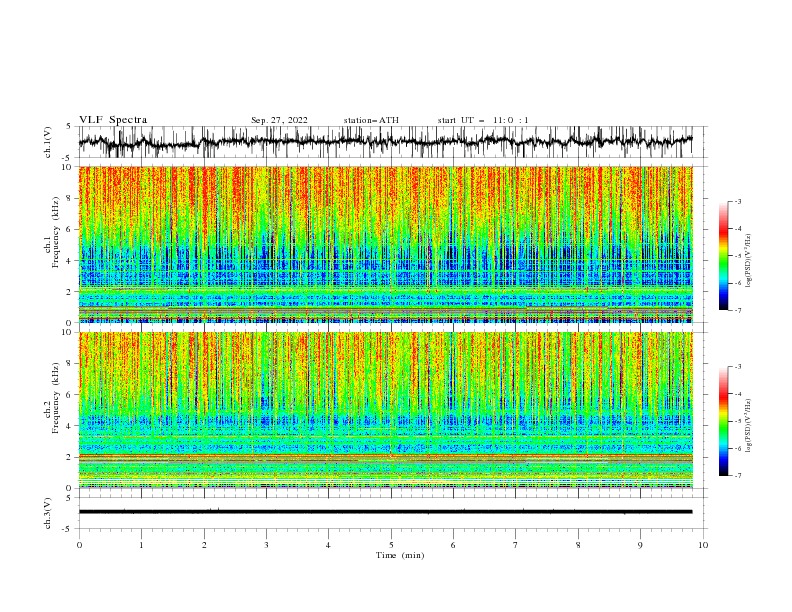
Task: Click inside the ch.1 spectrogram plot
Action: tap(386, 244)
